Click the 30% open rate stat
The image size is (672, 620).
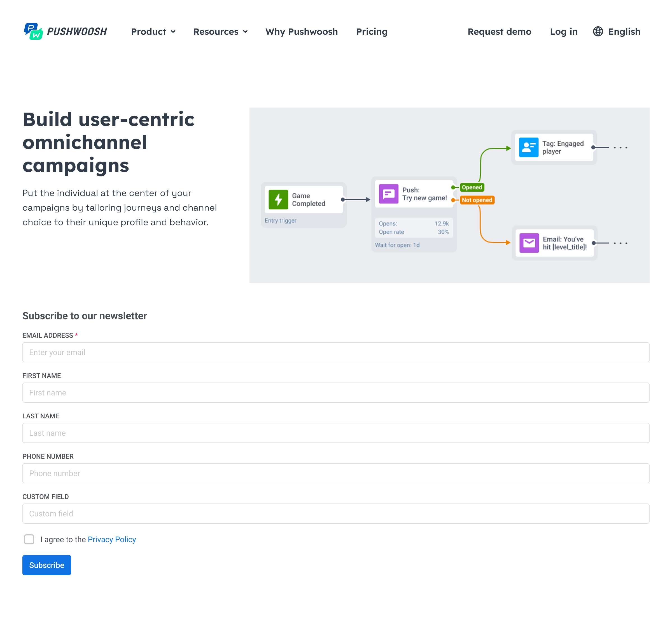(443, 232)
